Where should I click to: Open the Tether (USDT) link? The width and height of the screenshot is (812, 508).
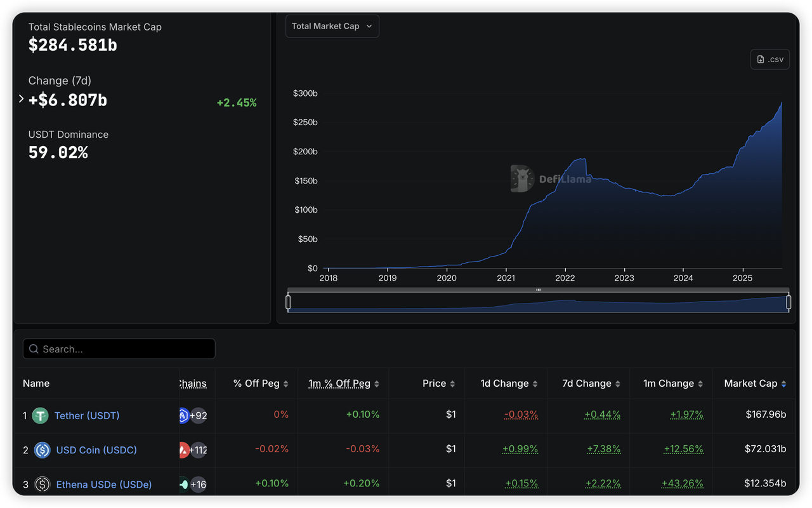87,416
